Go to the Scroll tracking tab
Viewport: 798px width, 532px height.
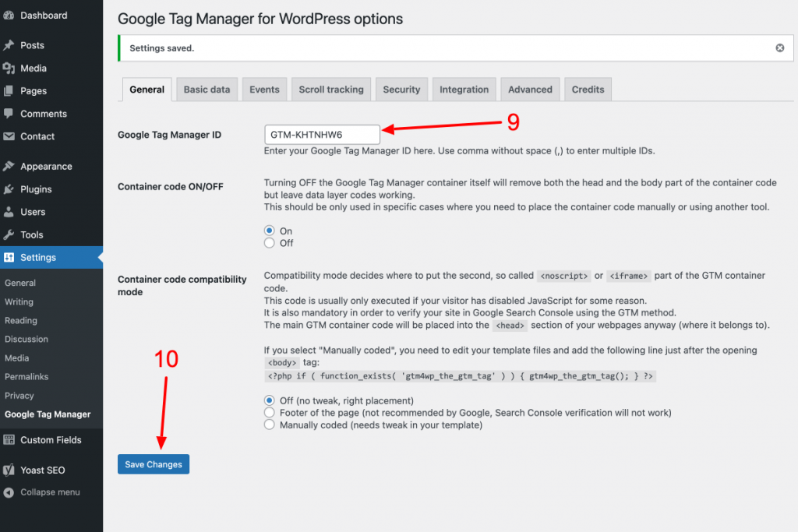pyautogui.click(x=330, y=90)
